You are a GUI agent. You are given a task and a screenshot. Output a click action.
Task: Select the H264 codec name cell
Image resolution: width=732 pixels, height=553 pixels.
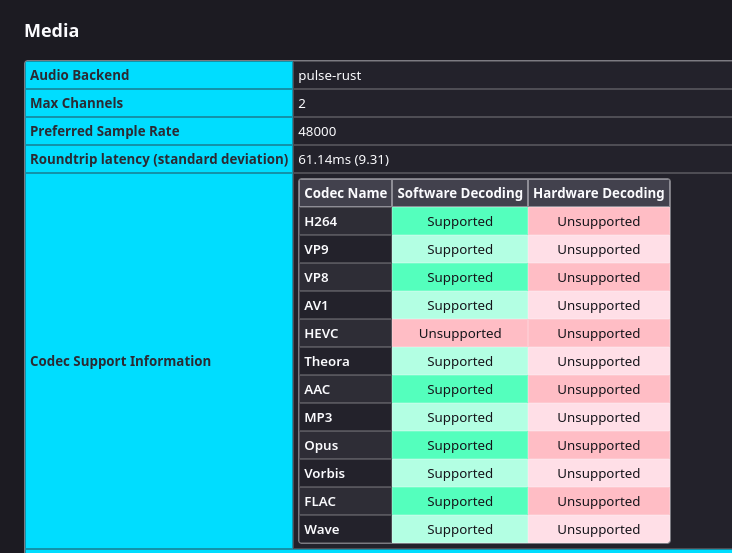pyautogui.click(x=345, y=221)
